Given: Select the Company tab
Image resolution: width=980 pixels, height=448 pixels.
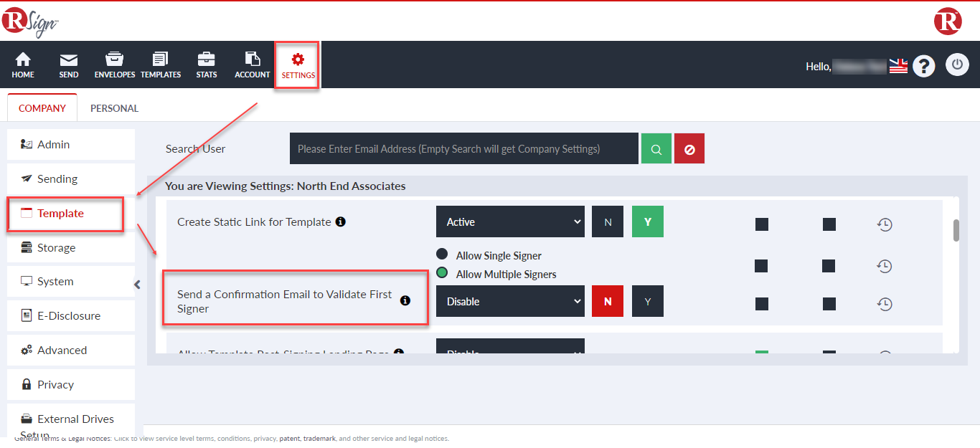Looking at the screenshot, I should click(42, 108).
